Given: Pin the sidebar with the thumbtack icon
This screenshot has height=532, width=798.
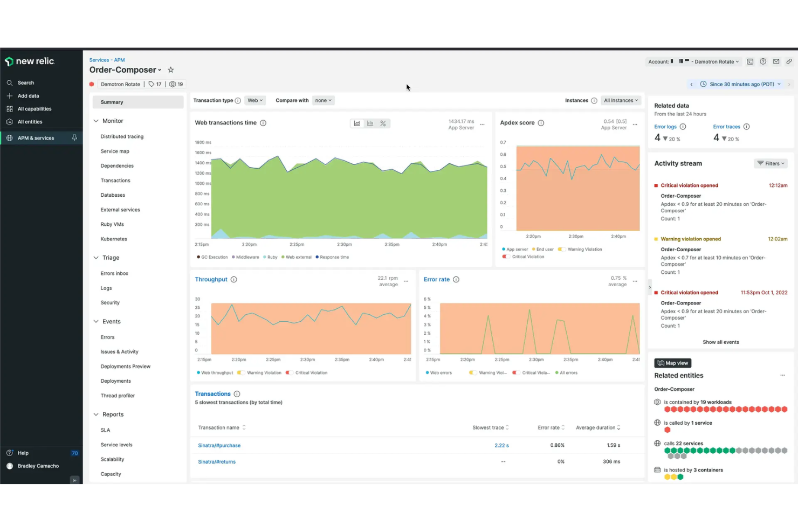Looking at the screenshot, I should pos(74,137).
